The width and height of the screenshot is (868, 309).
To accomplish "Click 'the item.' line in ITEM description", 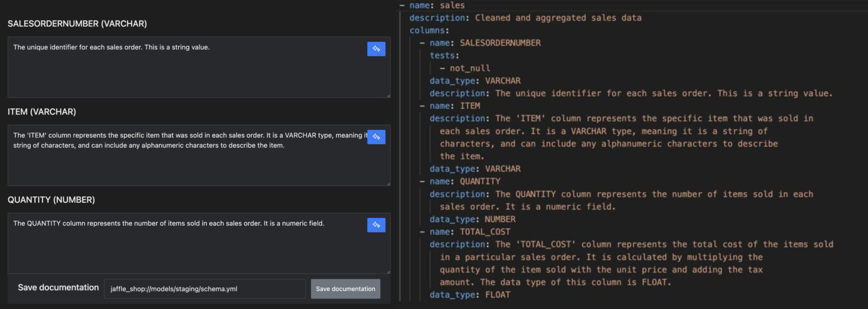I will (462, 156).
